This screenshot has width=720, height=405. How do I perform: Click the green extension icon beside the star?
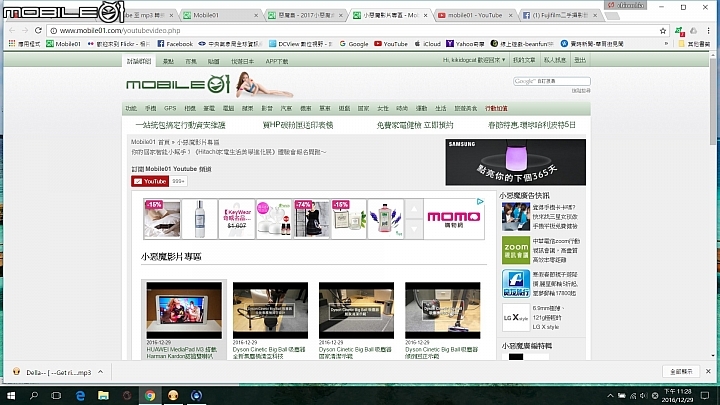click(679, 31)
